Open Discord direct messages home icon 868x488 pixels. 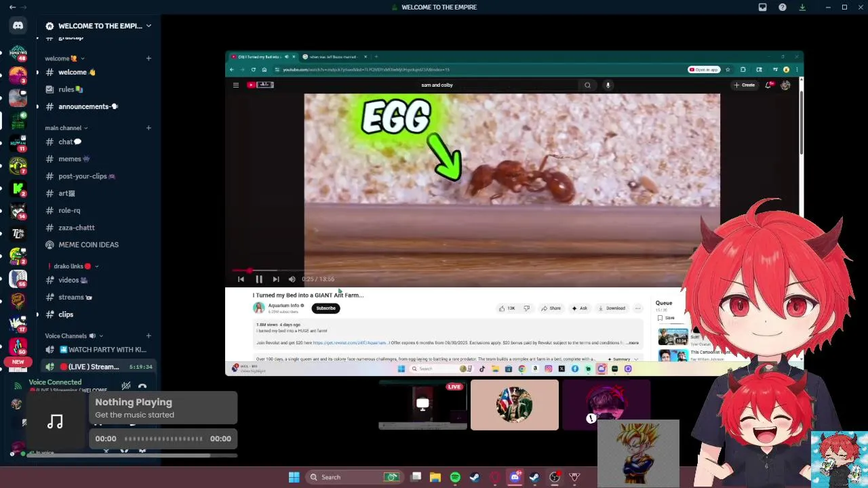pos(18,26)
